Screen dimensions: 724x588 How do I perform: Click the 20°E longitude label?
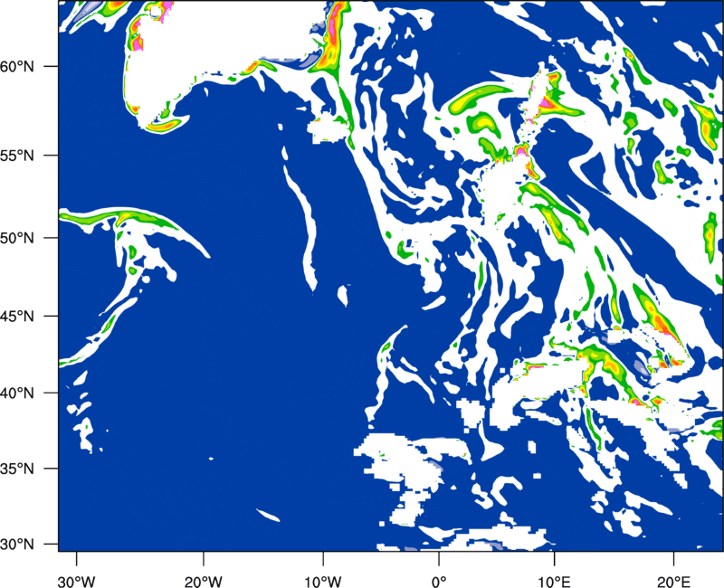673,582
